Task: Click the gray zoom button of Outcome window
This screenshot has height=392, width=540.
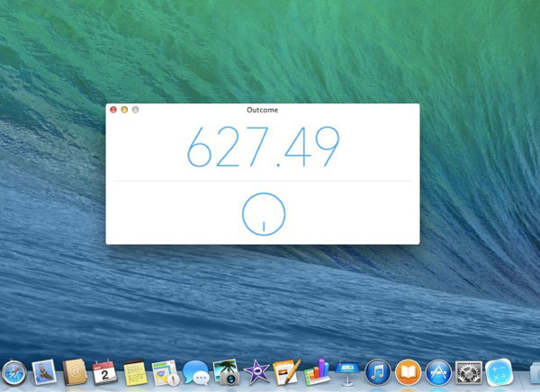Action: coord(135,110)
